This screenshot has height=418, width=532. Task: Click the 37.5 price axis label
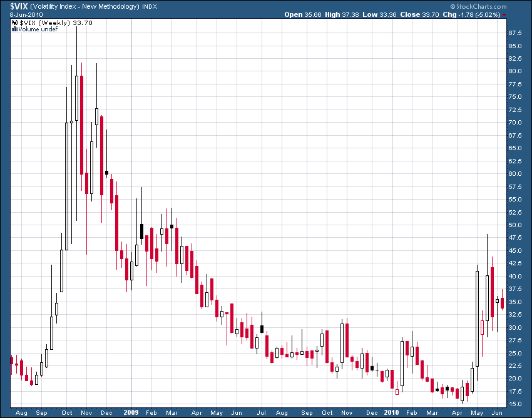(515, 289)
